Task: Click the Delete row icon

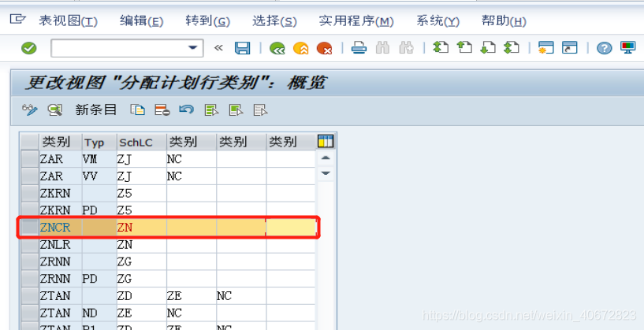Action: pyautogui.click(x=162, y=109)
